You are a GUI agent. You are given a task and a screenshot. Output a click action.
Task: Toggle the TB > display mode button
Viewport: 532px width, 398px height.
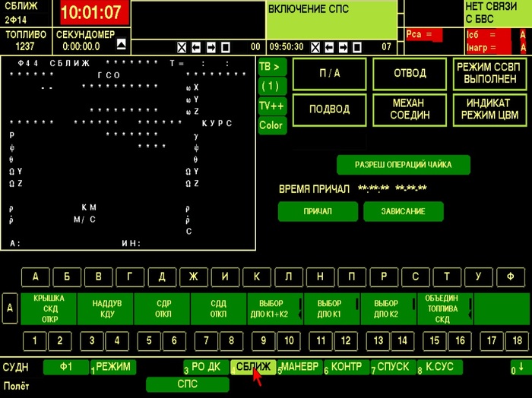pos(271,67)
